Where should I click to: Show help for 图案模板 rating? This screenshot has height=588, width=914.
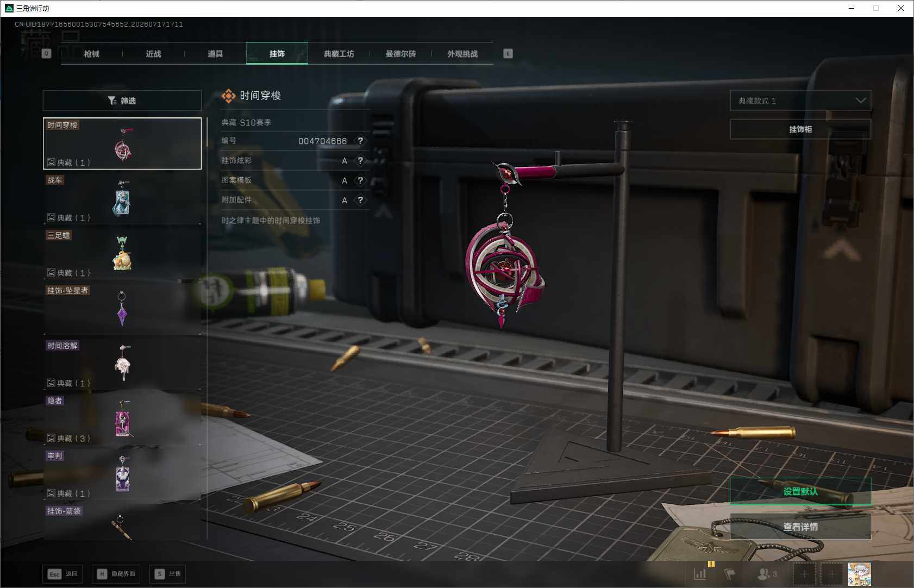click(x=360, y=180)
